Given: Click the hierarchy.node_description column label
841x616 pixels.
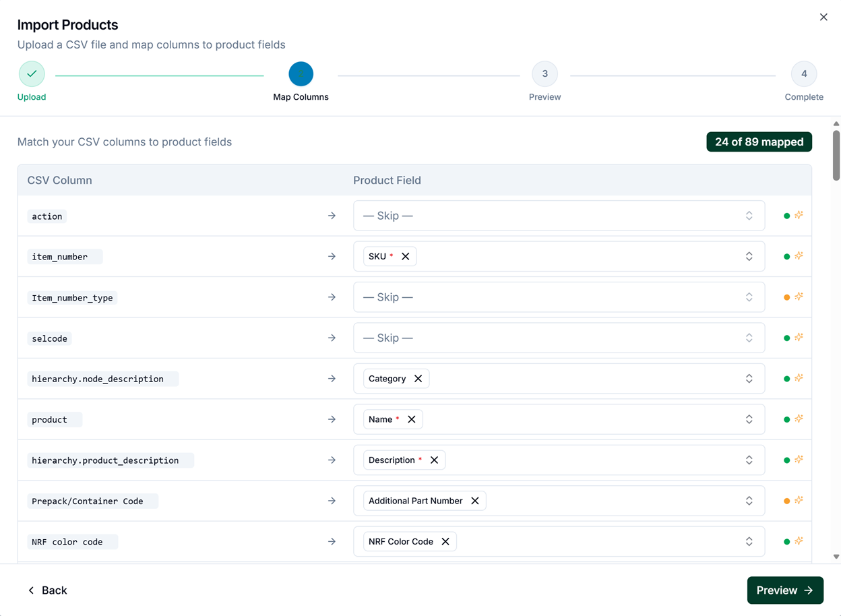Looking at the screenshot, I should coord(103,379).
